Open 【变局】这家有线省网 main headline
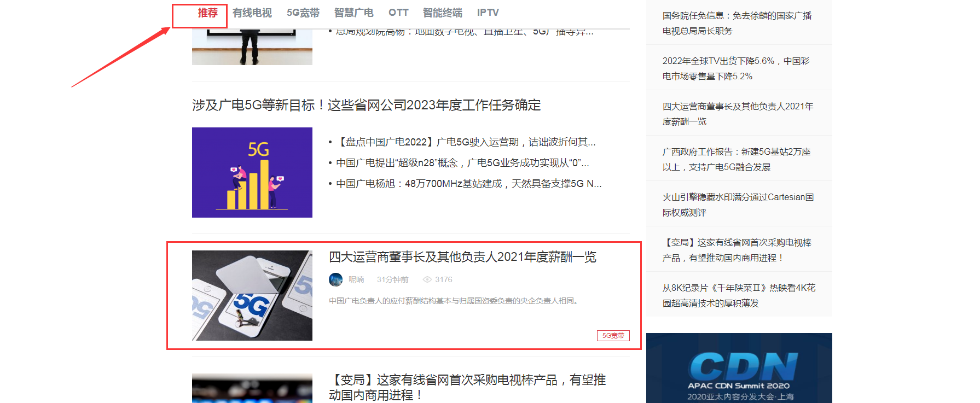 tap(467, 387)
